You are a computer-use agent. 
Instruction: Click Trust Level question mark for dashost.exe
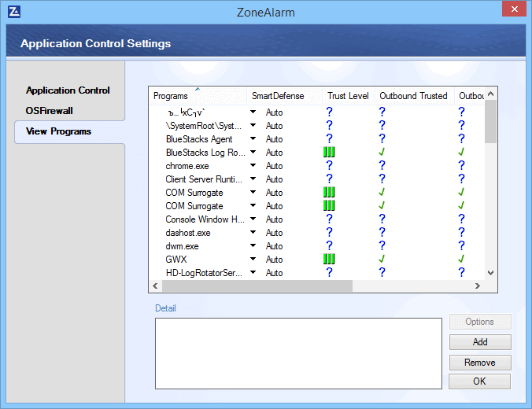[x=329, y=232]
